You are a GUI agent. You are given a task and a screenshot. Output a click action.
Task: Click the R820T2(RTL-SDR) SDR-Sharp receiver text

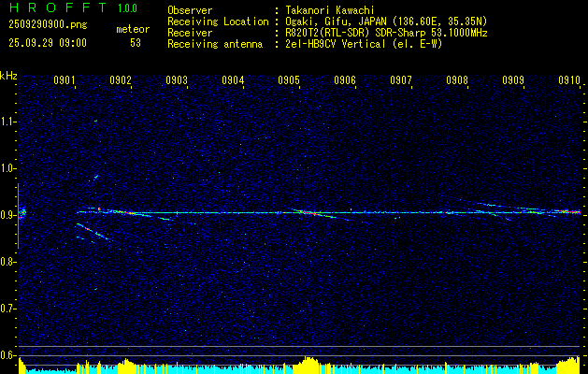386,33
